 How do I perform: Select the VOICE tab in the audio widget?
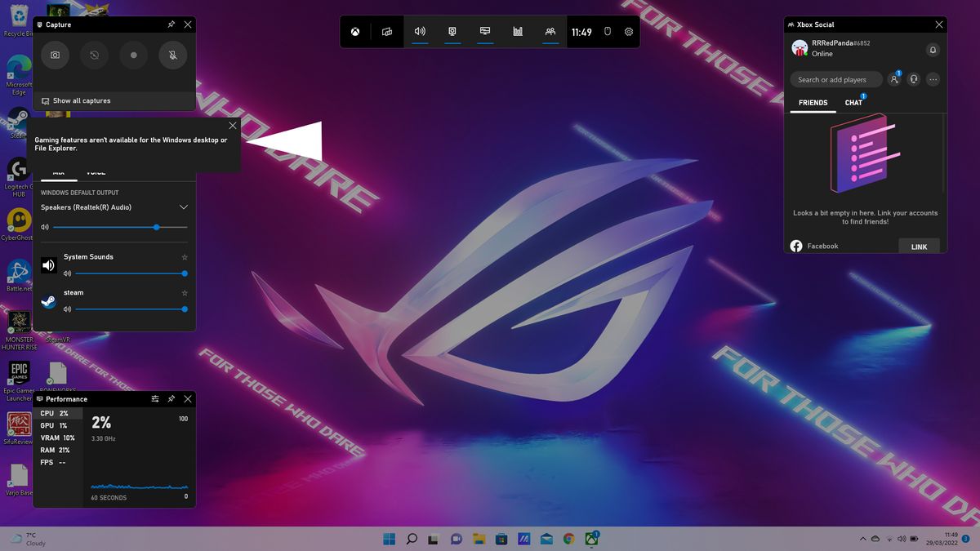(x=96, y=172)
